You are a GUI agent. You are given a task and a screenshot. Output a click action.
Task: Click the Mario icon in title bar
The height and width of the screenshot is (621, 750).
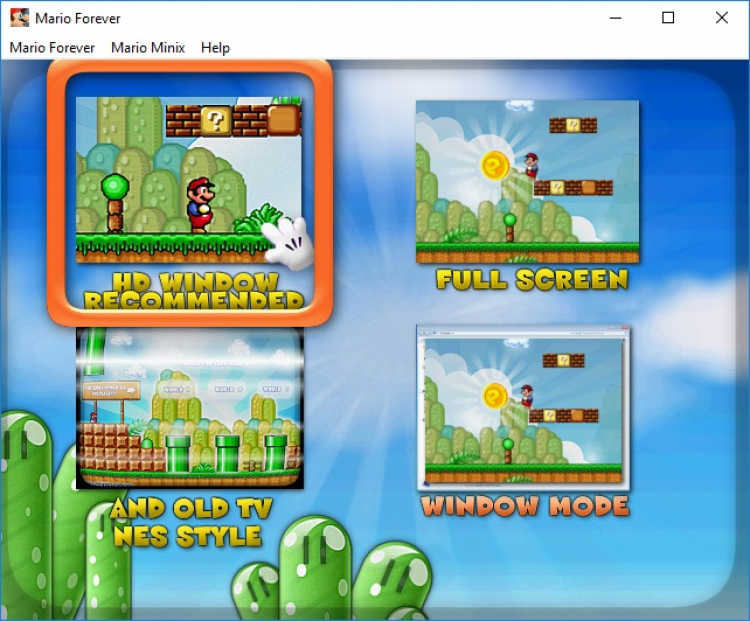(x=19, y=18)
